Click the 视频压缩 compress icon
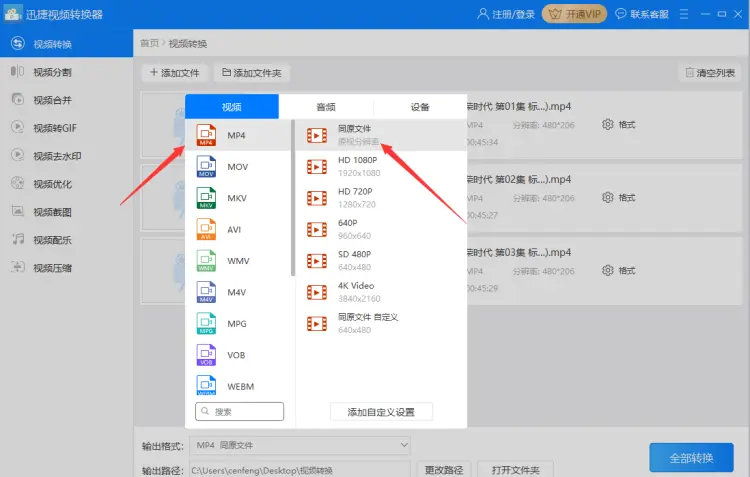 tap(18, 267)
